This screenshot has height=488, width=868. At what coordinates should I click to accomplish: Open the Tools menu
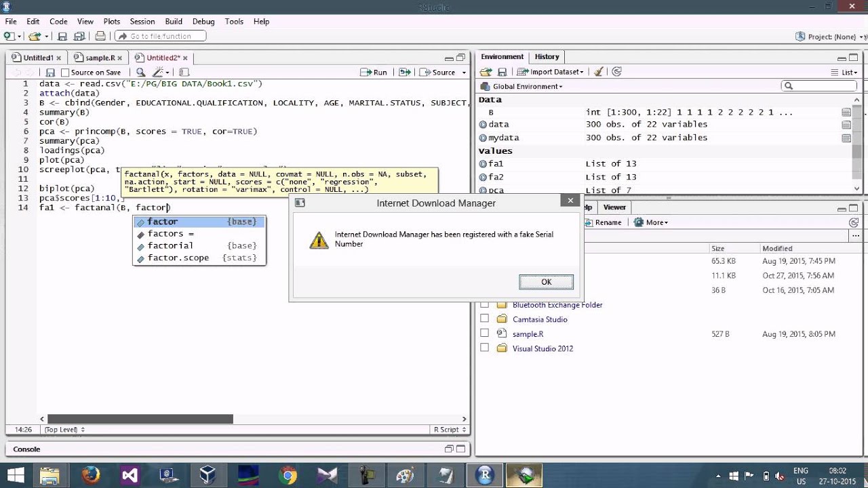click(x=234, y=22)
